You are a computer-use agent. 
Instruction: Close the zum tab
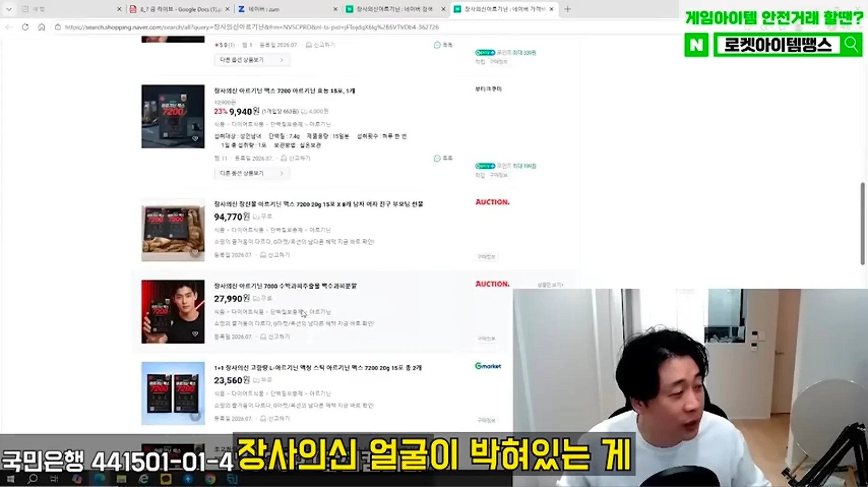point(335,9)
